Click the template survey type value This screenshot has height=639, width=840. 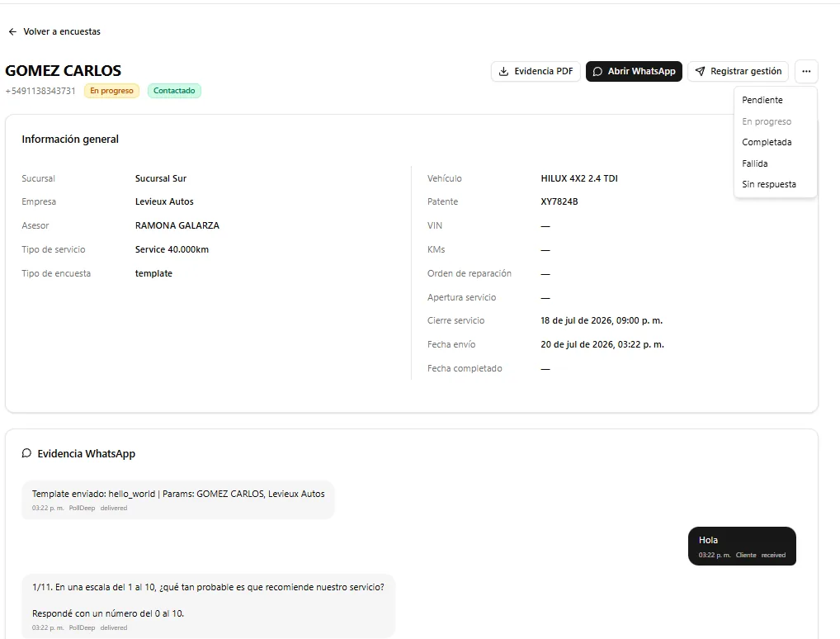[x=153, y=273]
